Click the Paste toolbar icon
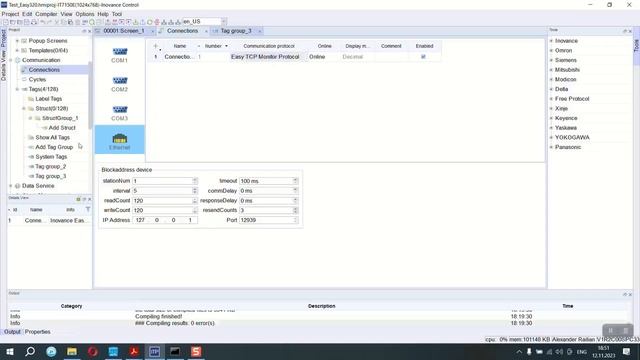640x360 pixels. coord(71,22)
